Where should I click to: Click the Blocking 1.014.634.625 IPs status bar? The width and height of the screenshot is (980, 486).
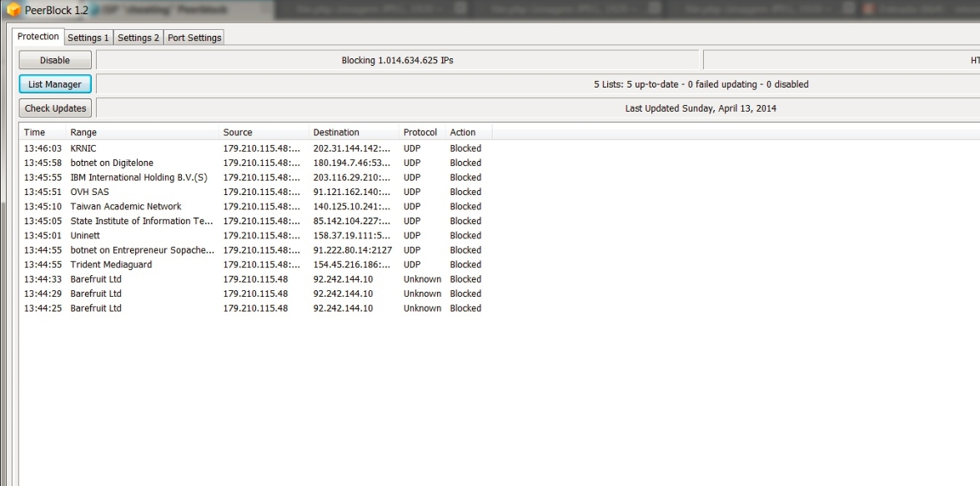[398, 60]
